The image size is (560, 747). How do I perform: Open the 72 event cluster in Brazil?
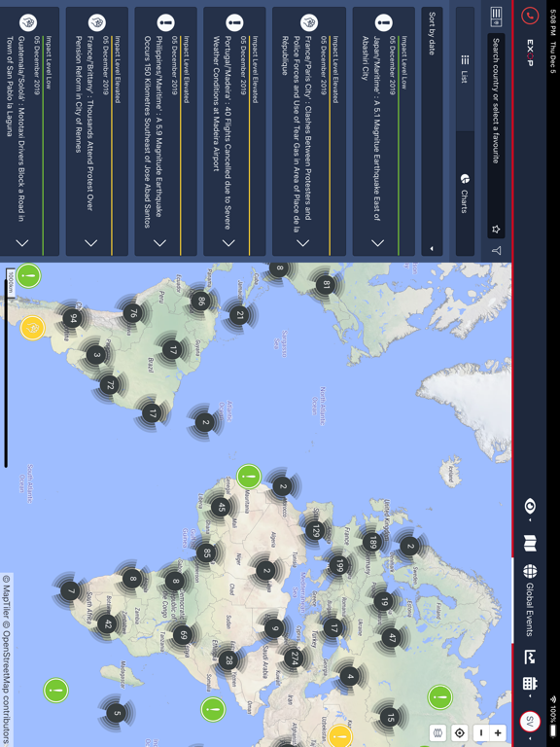(110, 385)
